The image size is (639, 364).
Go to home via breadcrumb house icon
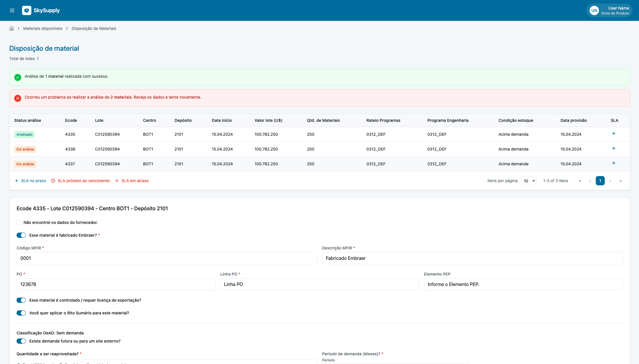click(x=12, y=28)
